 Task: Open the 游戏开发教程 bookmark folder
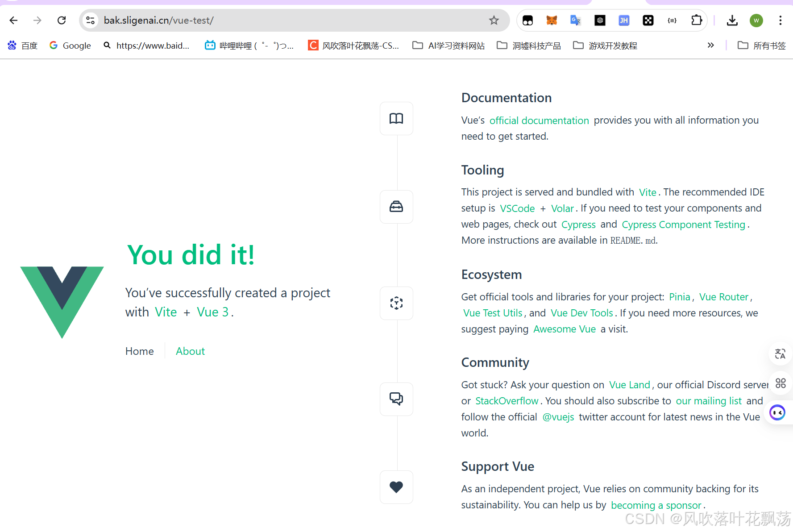pos(605,46)
